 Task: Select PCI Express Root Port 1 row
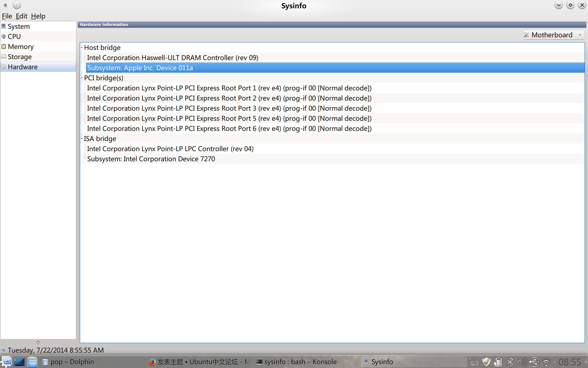pyautogui.click(x=335, y=88)
